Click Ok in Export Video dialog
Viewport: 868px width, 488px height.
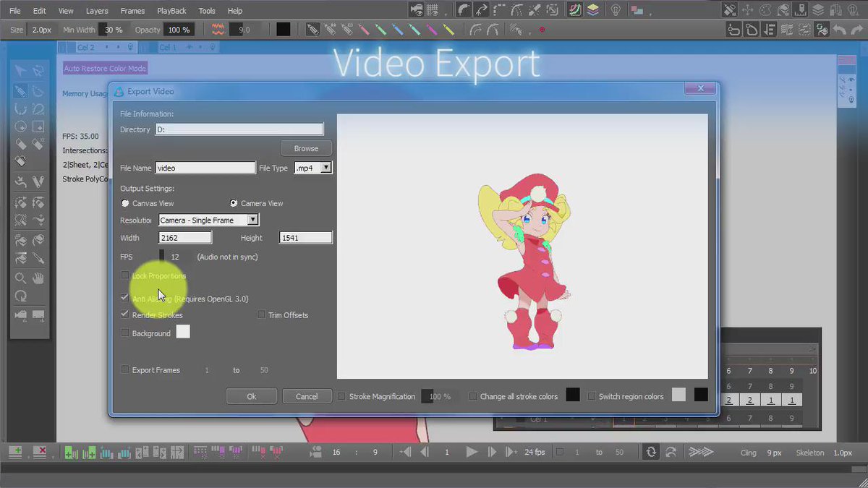click(x=252, y=396)
